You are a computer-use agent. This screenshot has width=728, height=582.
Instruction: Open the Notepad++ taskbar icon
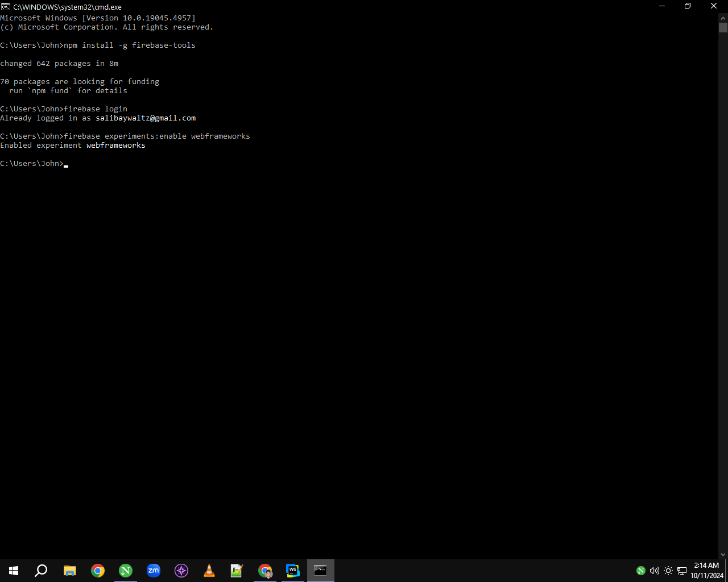coord(237,571)
